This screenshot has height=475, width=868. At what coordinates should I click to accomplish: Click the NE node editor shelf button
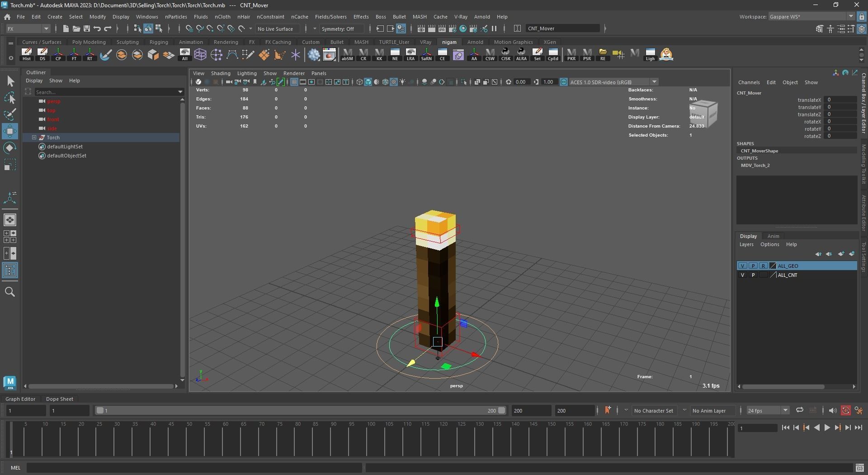(x=395, y=55)
